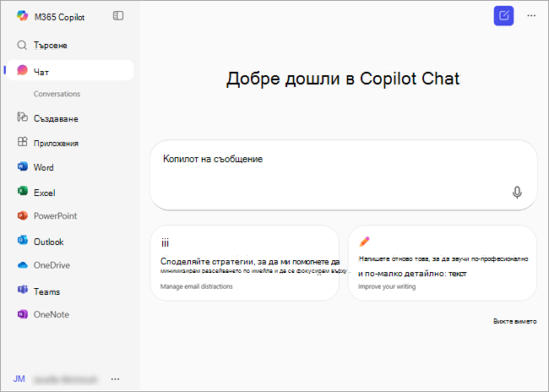Screen dimensions: 549x392
Task: Select the Чат label in the sidebar
Action: click(x=41, y=72)
